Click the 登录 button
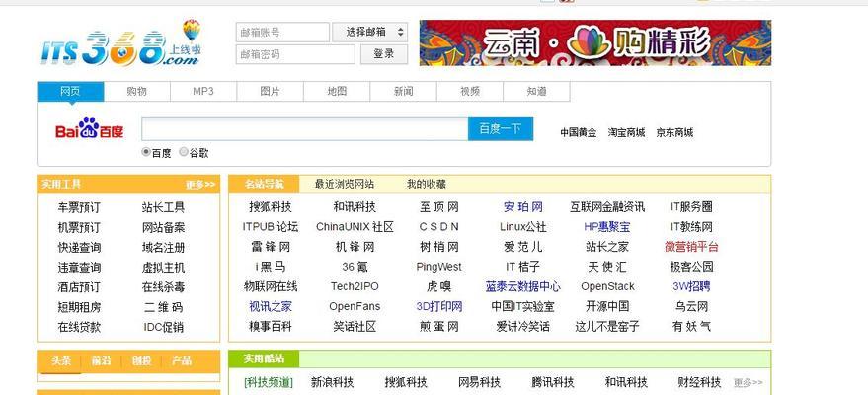The width and height of the screenshot is (868, 395). pos(383,54)
